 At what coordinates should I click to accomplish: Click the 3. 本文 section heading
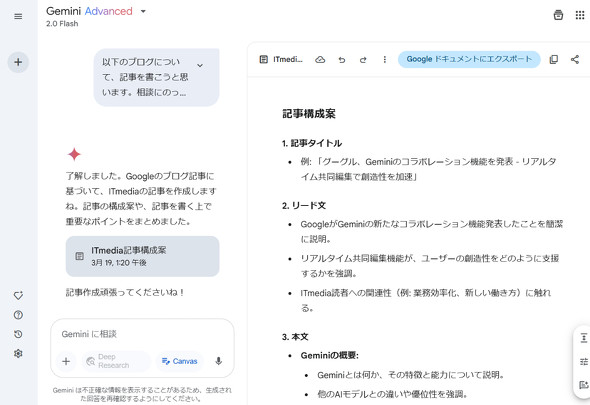pyautogui.click(x=295, y=337)
